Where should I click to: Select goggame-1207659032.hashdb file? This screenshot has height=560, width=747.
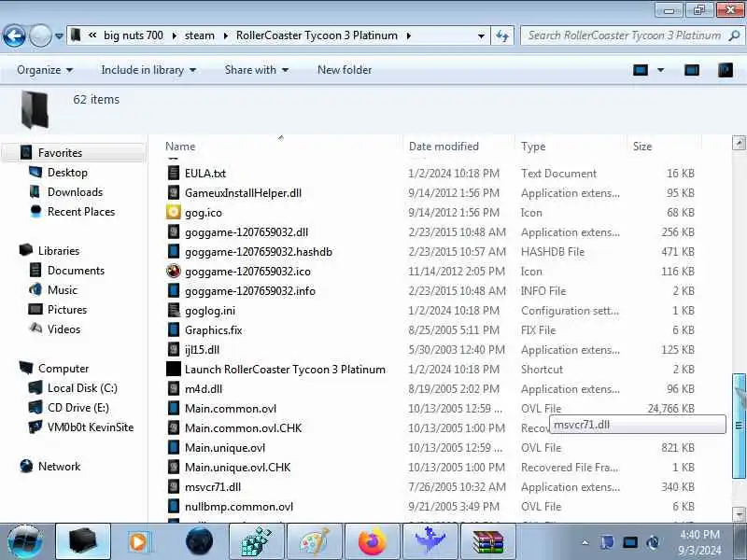coord(259,251)
